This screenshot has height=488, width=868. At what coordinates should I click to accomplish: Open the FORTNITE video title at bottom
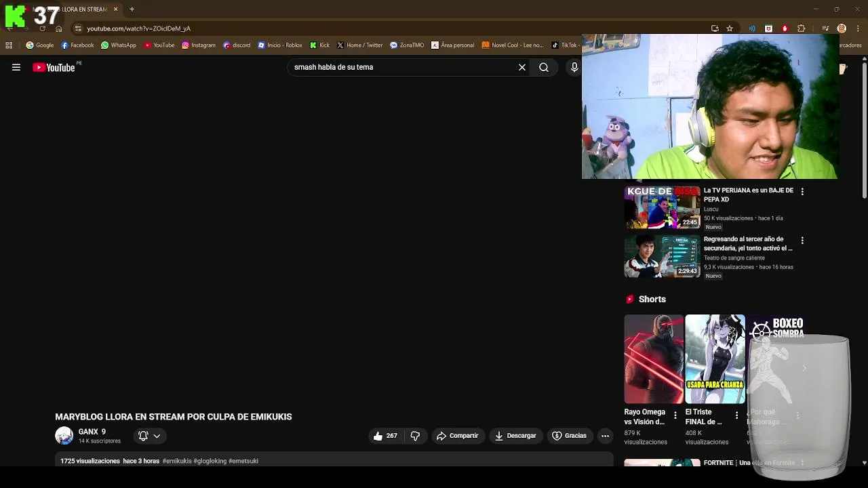pos(749,463)
